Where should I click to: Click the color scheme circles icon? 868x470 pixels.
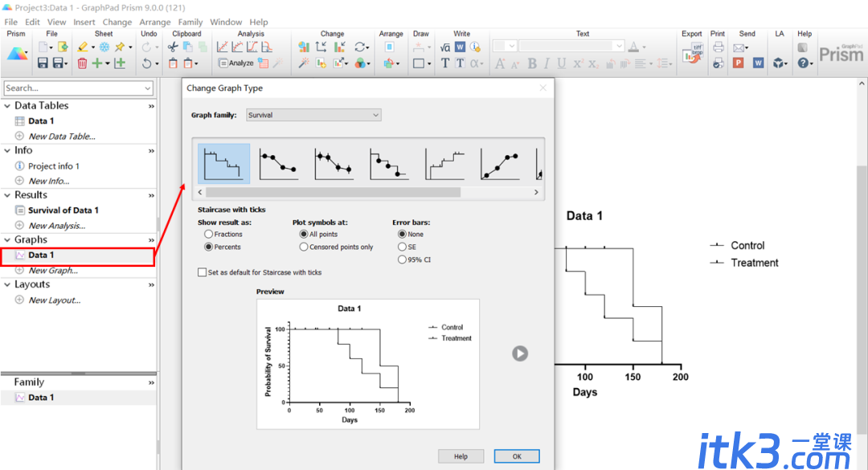click(360, 63)
